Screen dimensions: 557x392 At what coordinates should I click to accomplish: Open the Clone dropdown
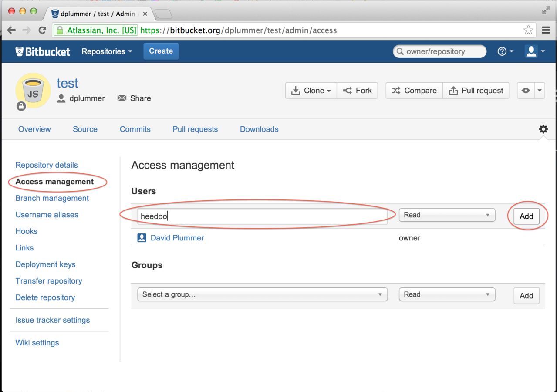pyautogui.click(x=311, y=91)
